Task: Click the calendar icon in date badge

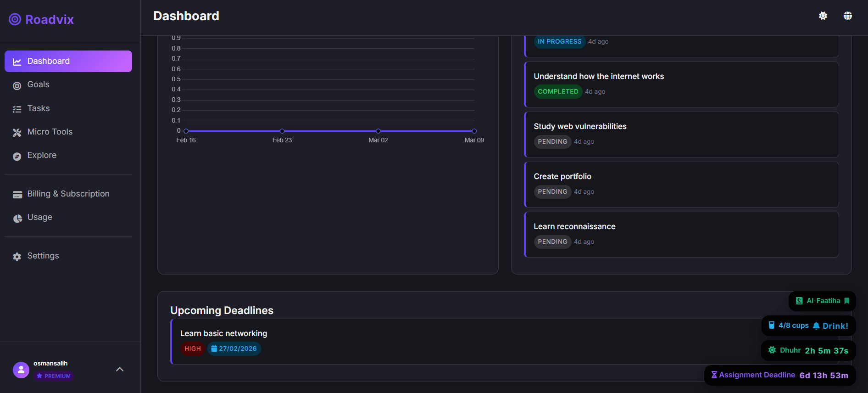Action: (x=214, y=348)
